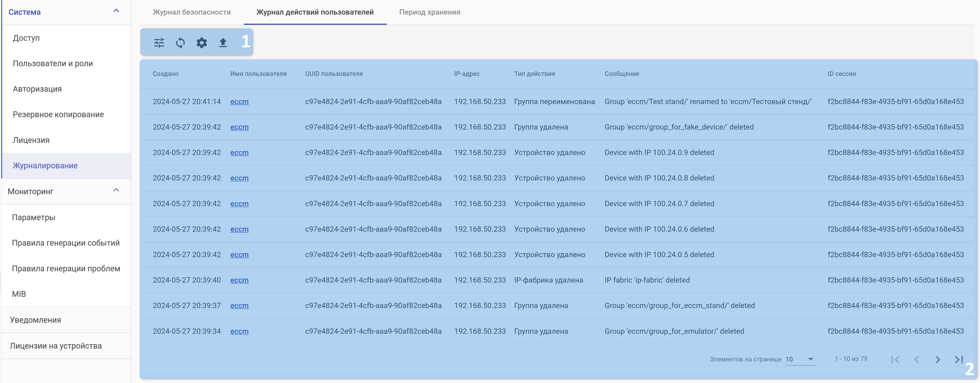This screenshot has height=383, width=980.
Task: Click the Создано column header
Action: pos(165,74)
